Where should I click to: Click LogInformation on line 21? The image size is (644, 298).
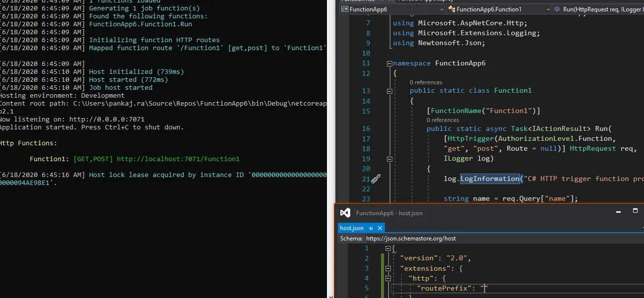(489, 179)
